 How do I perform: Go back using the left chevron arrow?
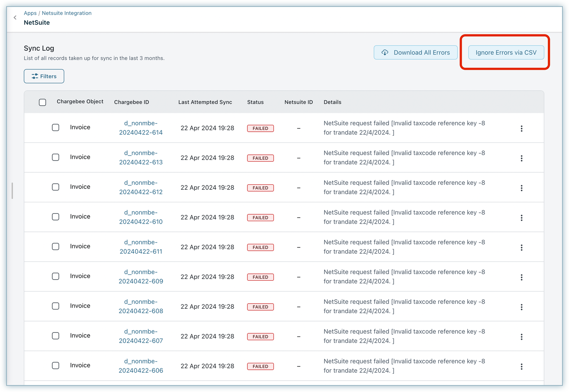point(15,18)
